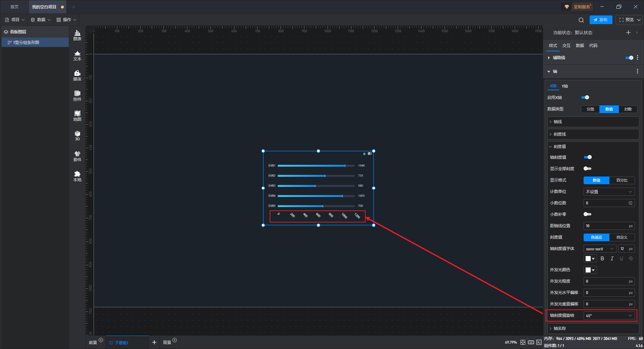Apply italic to axis tick label font
The height and width of the screenshot is (349, 644).
tap(612, 258)
